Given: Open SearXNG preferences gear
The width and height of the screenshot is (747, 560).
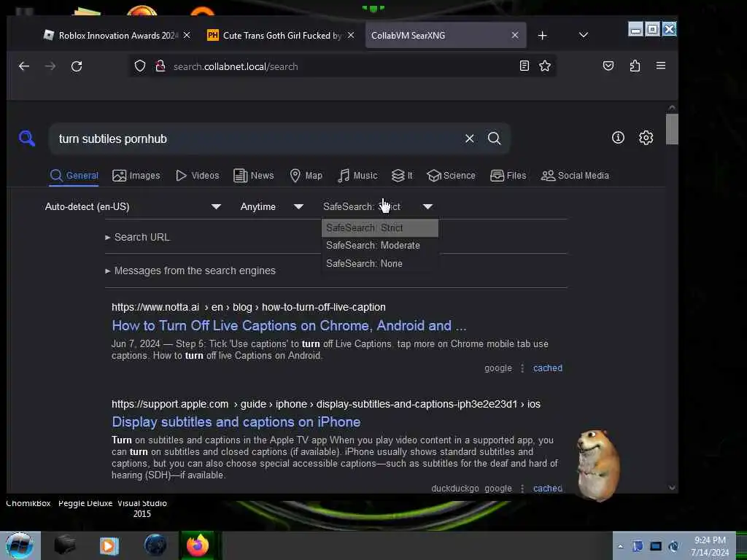Looking at the screenshot, I should 646,138.
